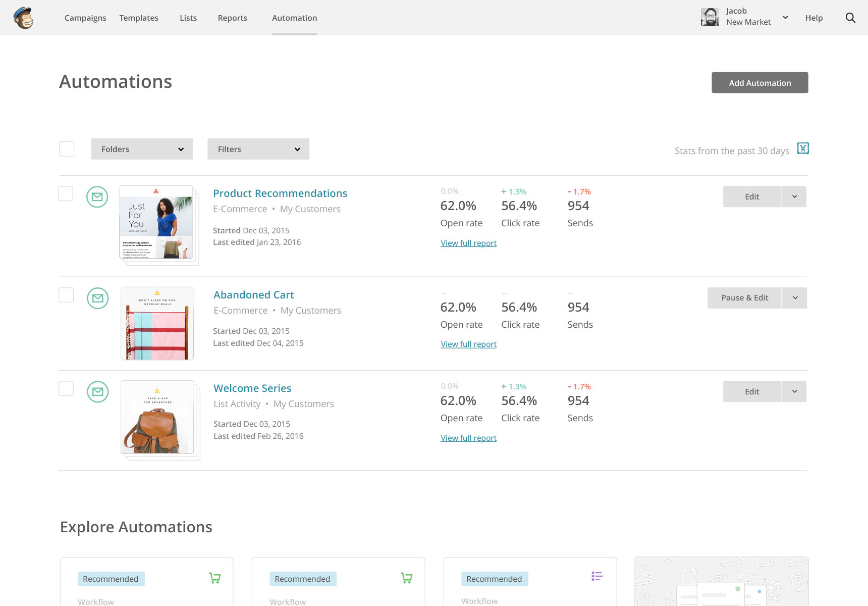This screenshot has height=606, width=868.
Task: Click the Abandoned Cart envelope icon
Action: click(x=98, y=298)
